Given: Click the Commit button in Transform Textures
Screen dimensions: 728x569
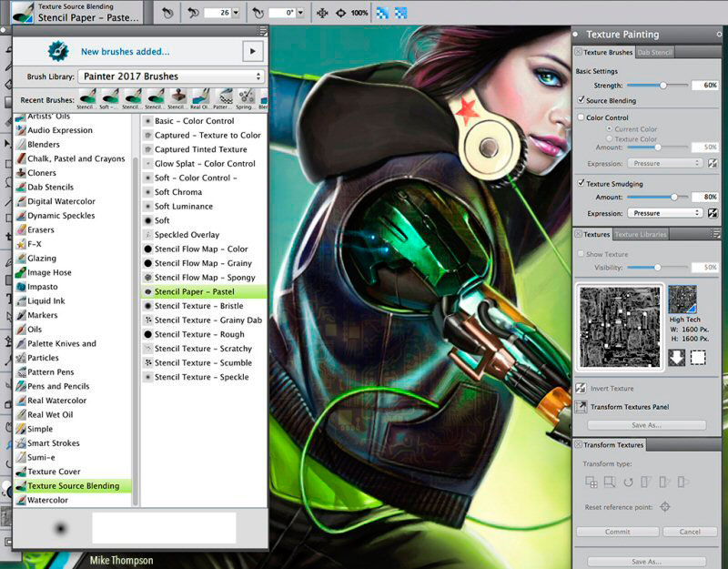Looking at the screenshot, I should [618, 532].
